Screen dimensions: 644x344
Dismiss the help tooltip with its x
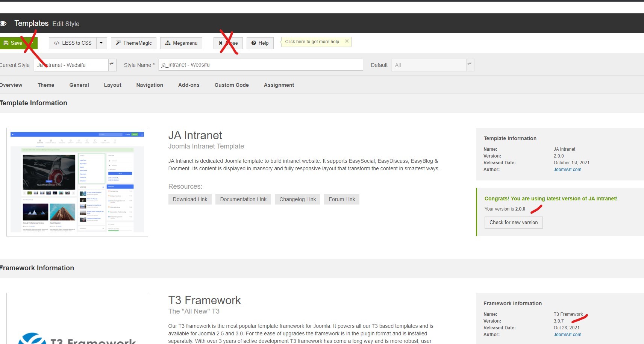347,41
